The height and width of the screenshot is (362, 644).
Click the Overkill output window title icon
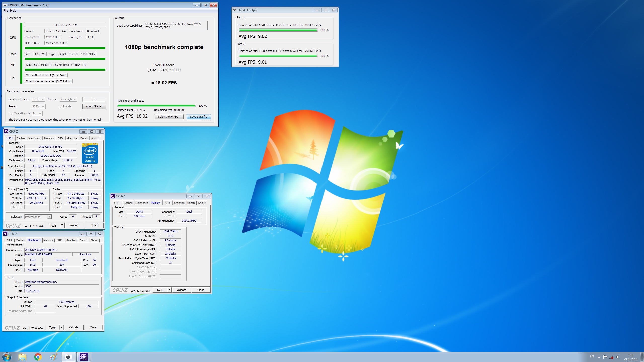click(x=234, y=10)
